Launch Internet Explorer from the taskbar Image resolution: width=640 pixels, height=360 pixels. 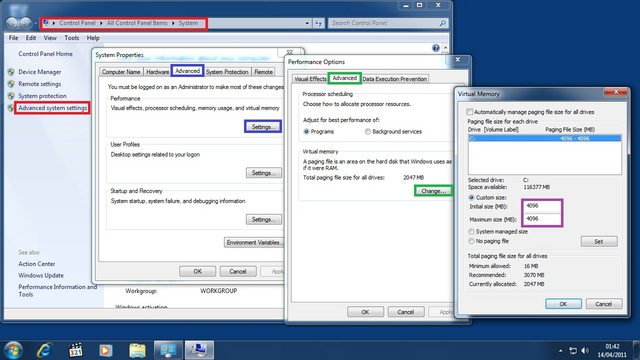[x=44, y=350]
